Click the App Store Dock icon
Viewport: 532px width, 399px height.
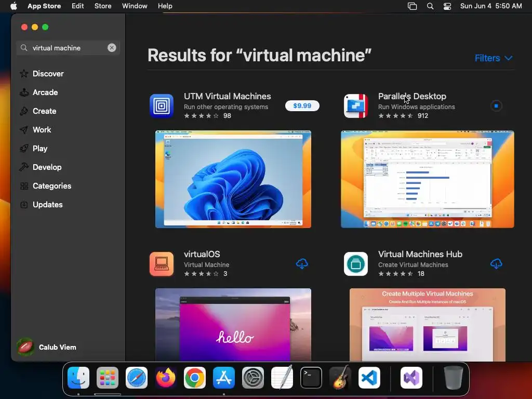coord(224,378)
